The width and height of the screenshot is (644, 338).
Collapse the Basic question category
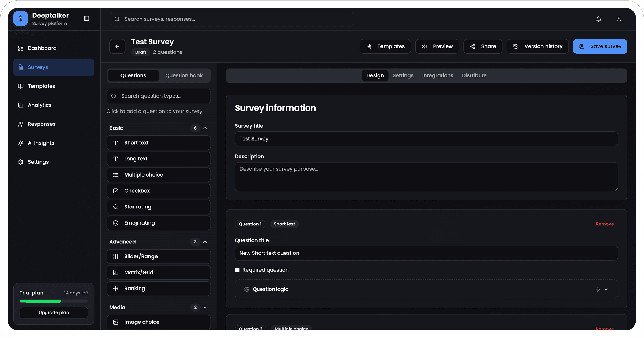[205, 128]
